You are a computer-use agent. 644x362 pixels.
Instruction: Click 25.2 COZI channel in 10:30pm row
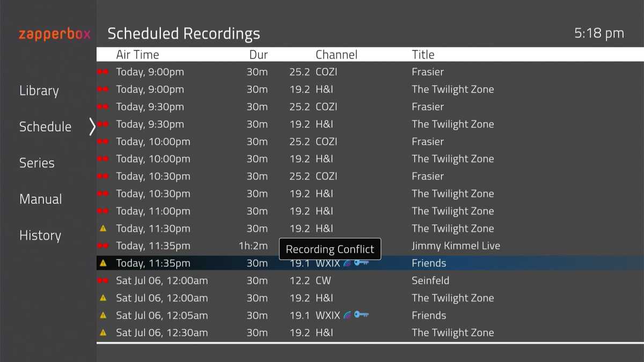(313, 176)
